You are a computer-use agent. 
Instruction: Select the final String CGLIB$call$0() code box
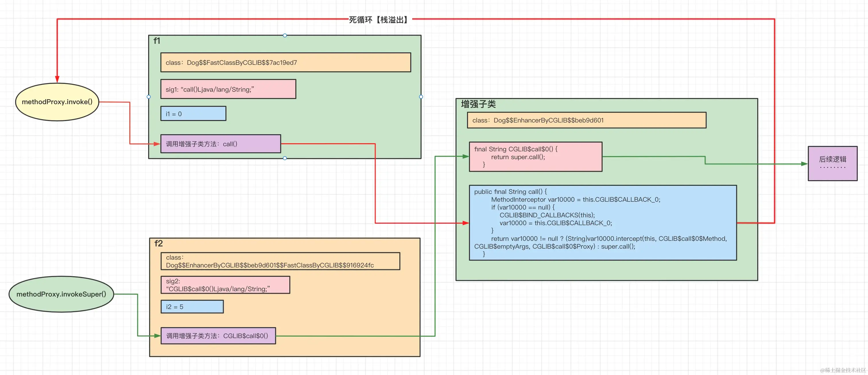(535, 157)
